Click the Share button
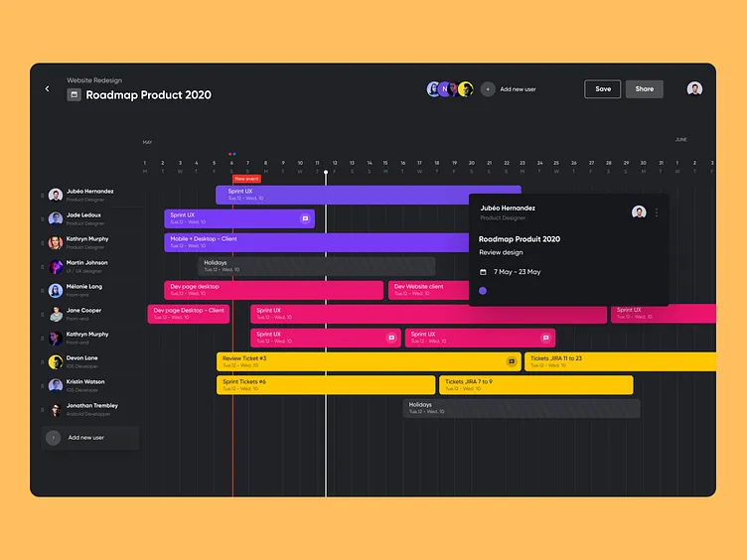 [x=644, y=89]
